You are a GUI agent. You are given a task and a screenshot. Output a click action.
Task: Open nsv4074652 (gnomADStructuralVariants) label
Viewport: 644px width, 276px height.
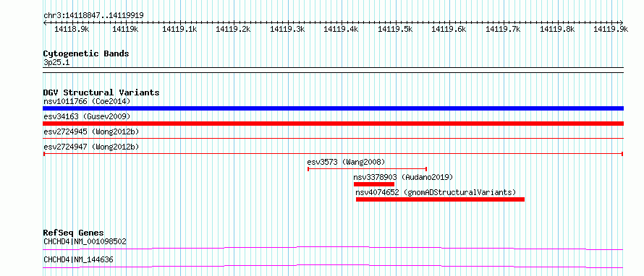(436, 192)
